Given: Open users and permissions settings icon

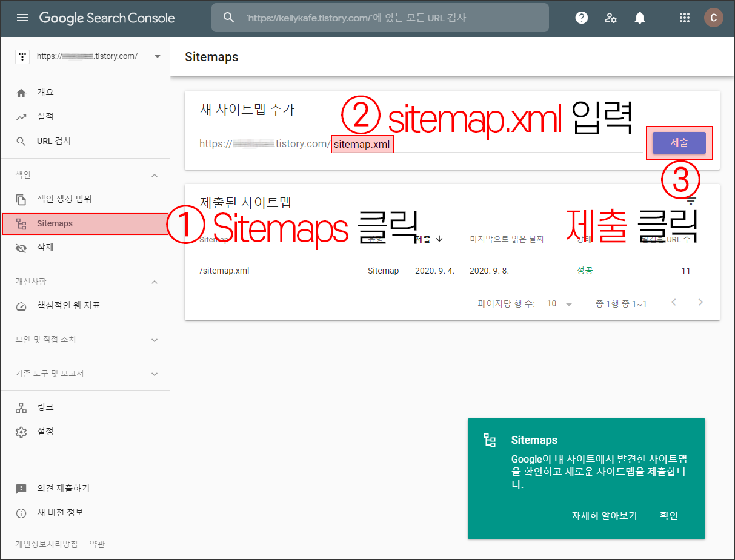Looking at the screenshot, I should pos(611,18).
